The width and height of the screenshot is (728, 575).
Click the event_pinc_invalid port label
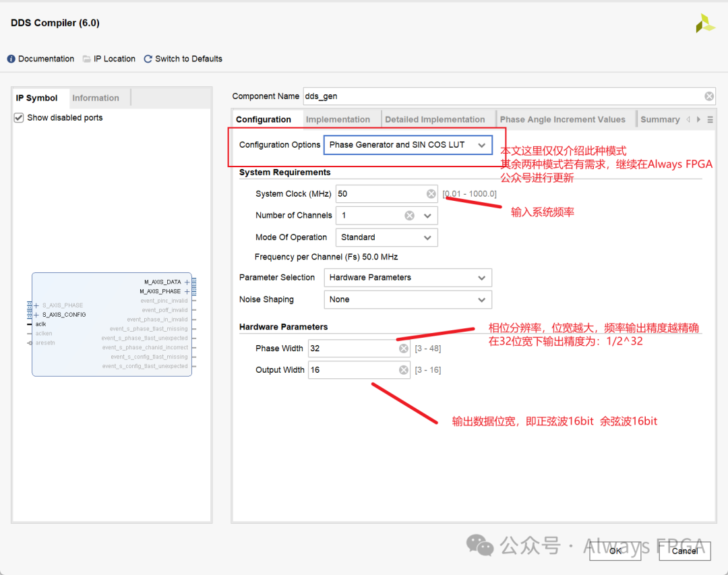coord(164,301)
